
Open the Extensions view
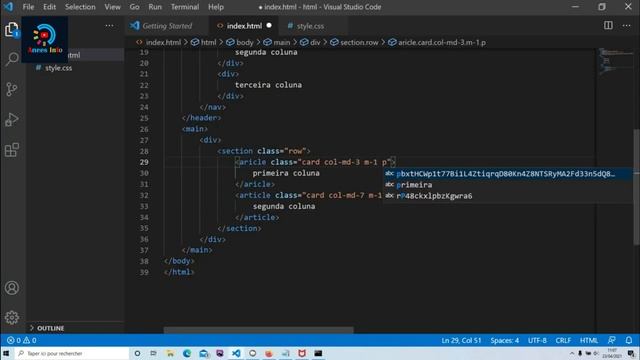click(12, 149)
